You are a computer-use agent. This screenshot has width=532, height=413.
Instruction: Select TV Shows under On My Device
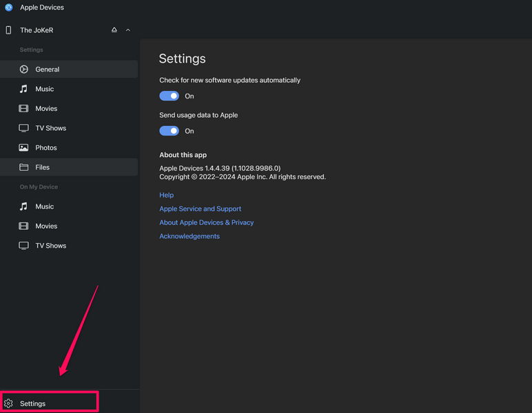tap(50, 246)
